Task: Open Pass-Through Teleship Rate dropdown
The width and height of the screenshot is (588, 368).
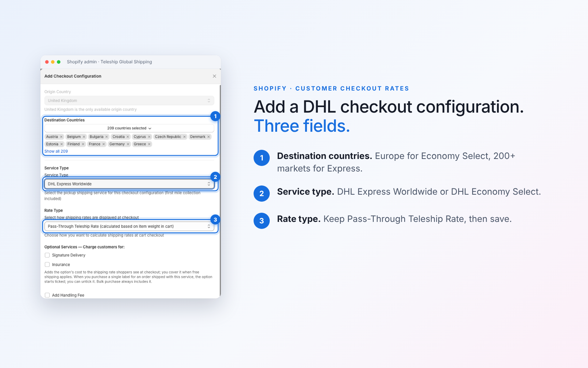Action: coord(129,226)
